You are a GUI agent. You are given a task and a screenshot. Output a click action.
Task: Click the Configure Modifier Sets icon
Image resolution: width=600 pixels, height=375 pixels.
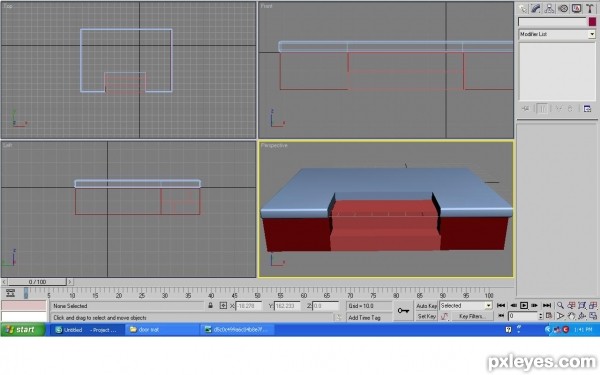click(587, 109)
